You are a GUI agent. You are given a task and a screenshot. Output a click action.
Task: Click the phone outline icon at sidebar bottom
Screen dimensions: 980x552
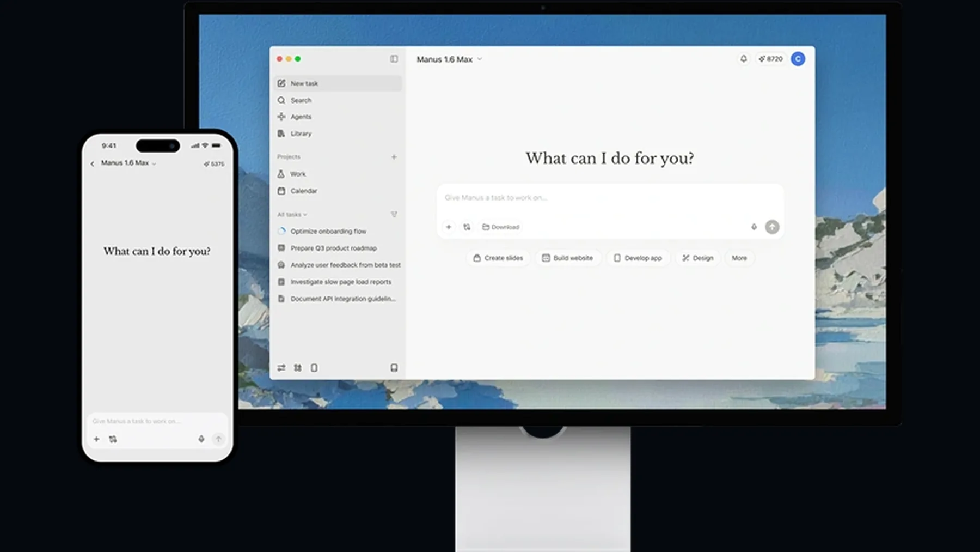(314, 368)
